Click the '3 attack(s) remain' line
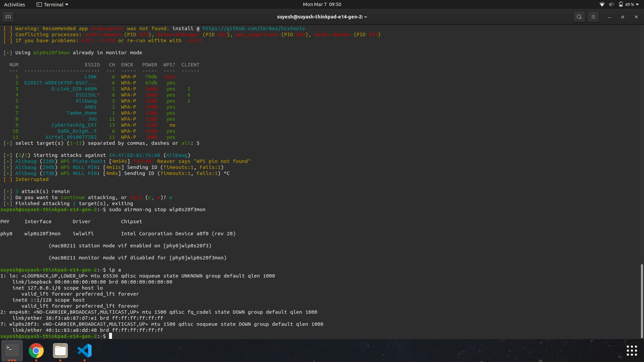This screenshot has width=644, height=362. tap(42, 191)
